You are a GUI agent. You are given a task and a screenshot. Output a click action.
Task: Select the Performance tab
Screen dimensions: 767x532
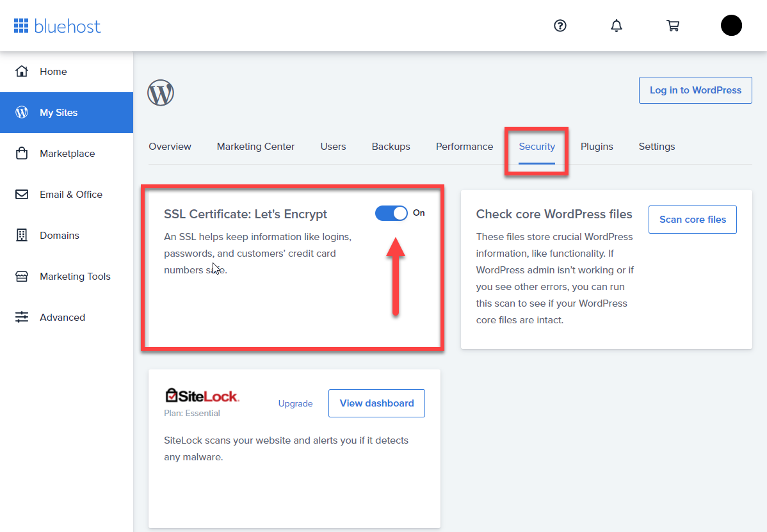click(x=464, y=147)
